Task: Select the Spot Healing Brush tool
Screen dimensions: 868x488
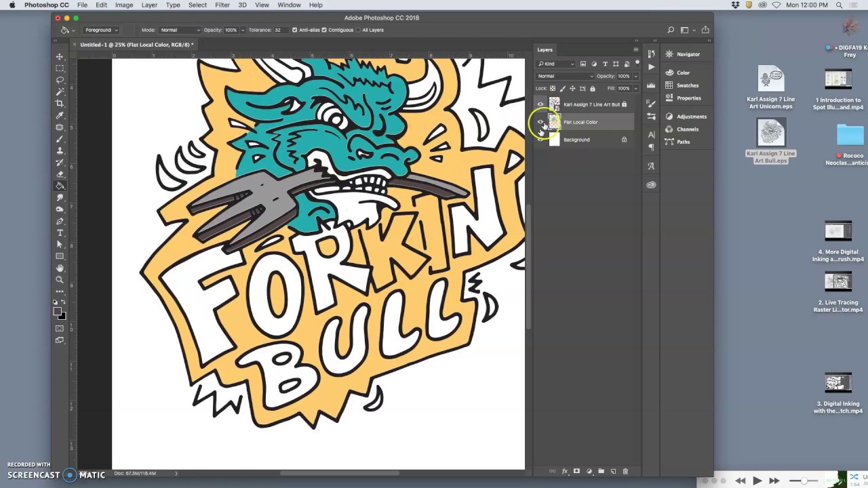Action: [60, 127]
